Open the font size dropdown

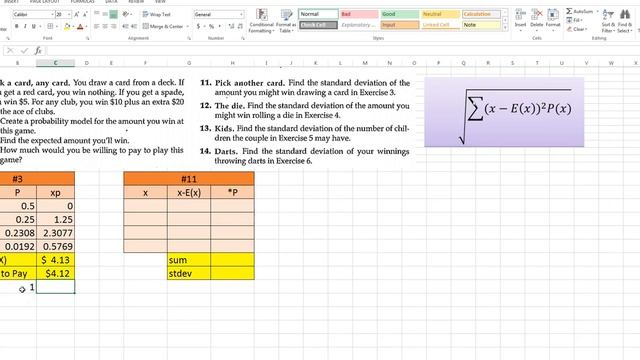[69, 14]
